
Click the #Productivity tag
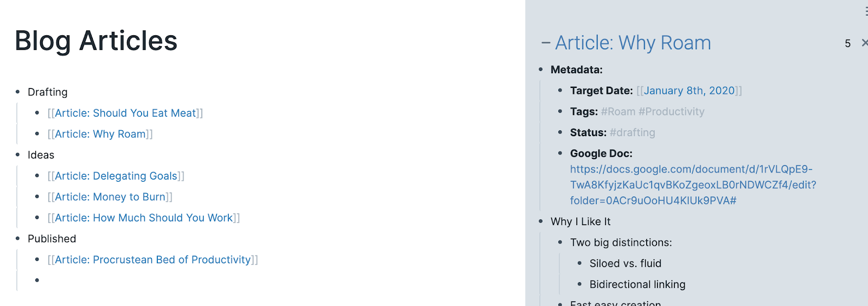[672, 112]
